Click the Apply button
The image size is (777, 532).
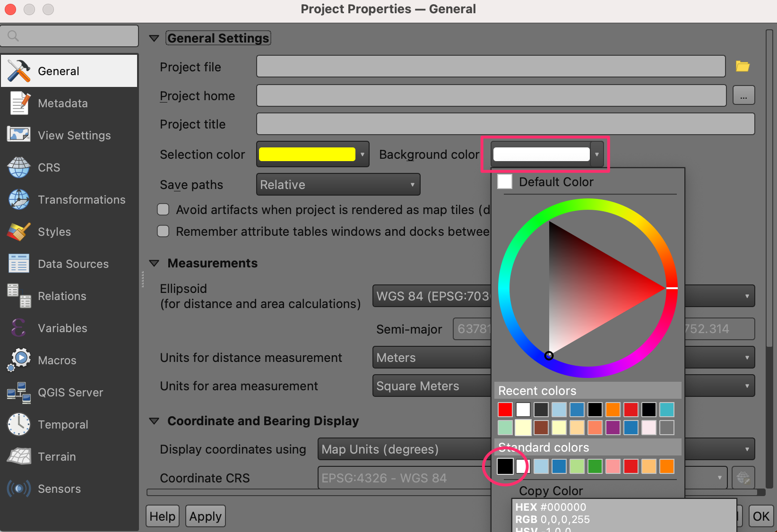point(205,516)
